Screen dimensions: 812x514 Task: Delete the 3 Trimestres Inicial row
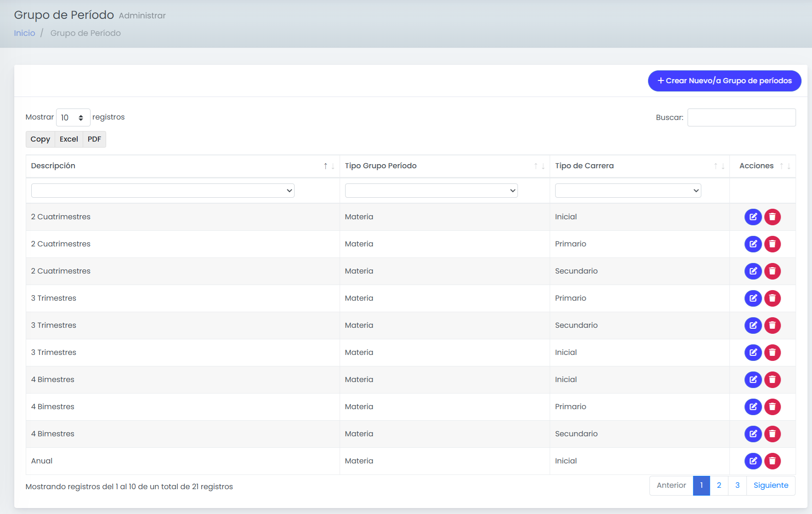(772, 353)
